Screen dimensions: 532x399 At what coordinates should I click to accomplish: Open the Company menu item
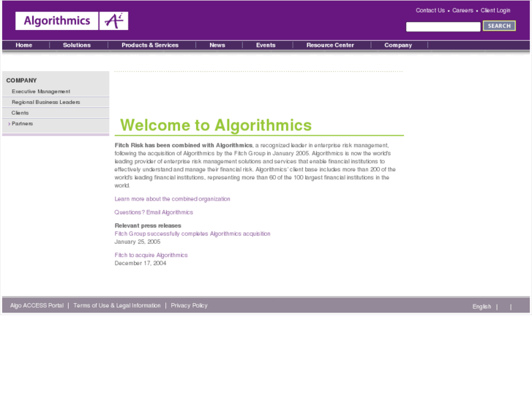tap(398, 45)
